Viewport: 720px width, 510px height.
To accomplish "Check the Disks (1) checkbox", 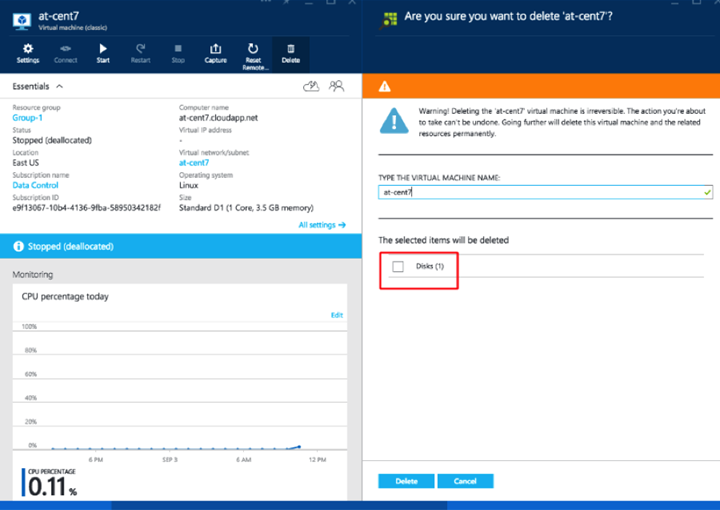I will [398, 266].
